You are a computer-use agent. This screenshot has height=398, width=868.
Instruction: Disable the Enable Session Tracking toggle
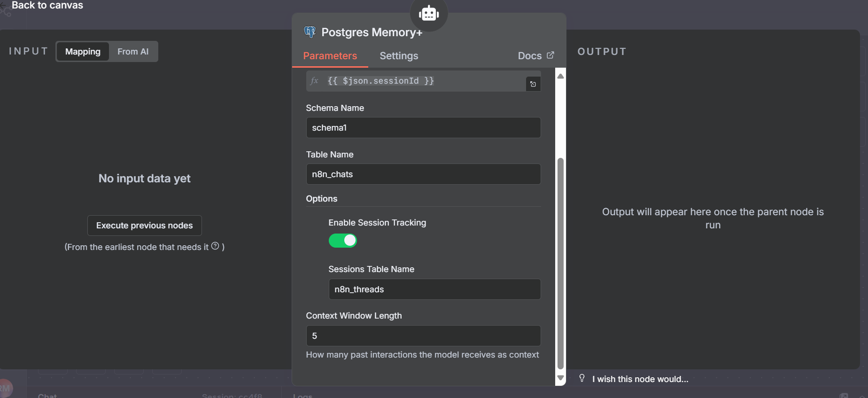[343, 241]
